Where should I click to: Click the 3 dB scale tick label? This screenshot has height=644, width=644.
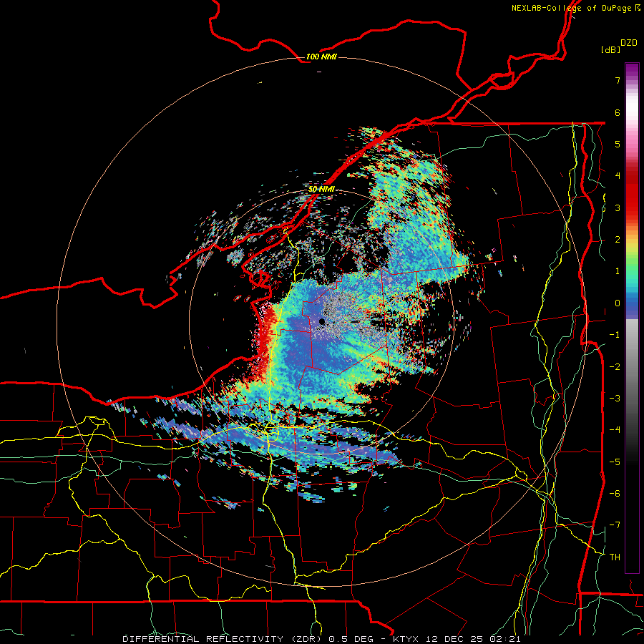click(x=618, y=208)
